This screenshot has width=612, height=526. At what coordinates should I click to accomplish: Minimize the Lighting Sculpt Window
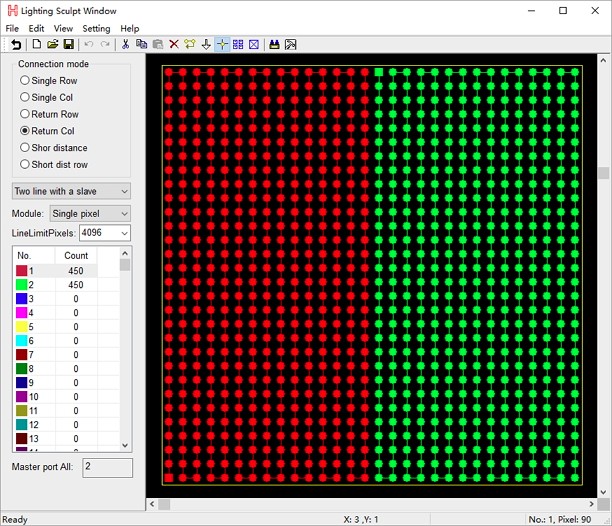(532, 11)
